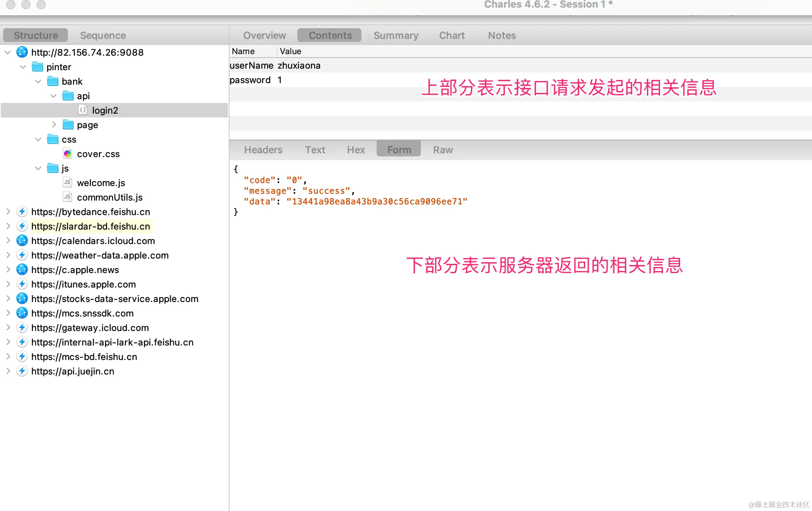Collapse the bank folder
The image size is (812, 511).
[38, 81]
